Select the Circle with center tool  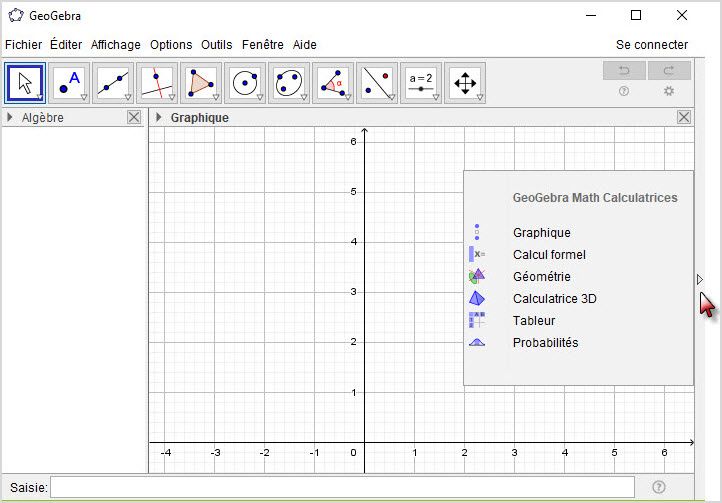coord(245,83)
